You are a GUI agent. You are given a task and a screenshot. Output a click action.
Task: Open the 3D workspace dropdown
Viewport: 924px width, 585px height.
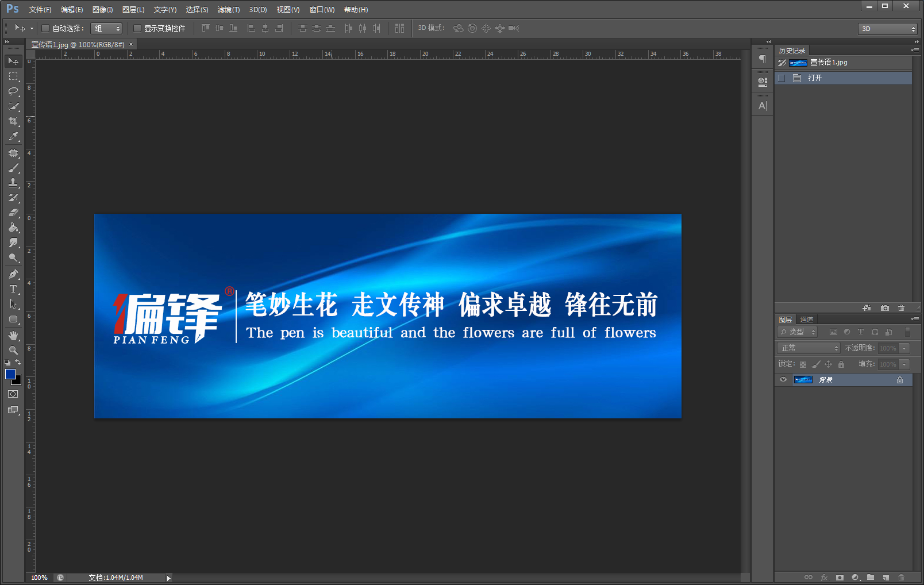tap(888, 29)
